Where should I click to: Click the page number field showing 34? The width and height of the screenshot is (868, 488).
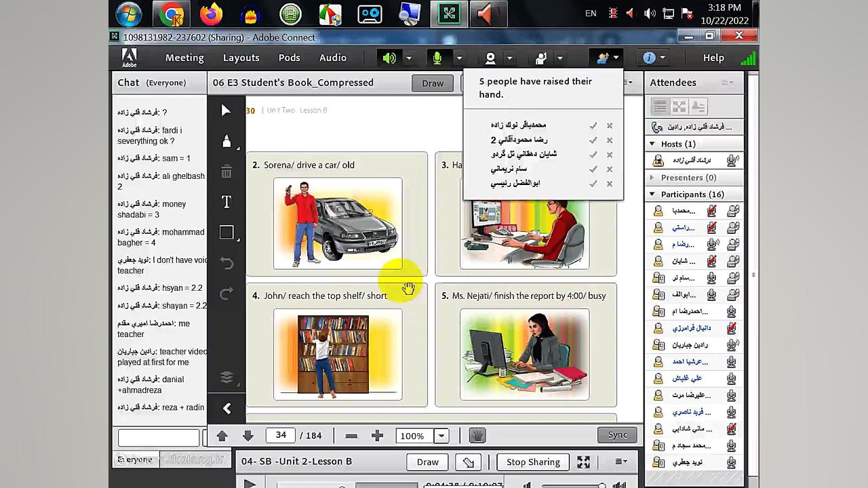(281, 436)
